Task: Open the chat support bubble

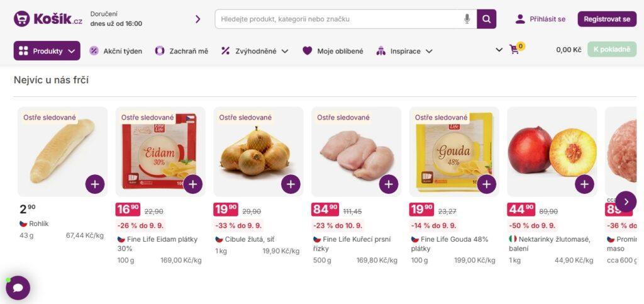Action: tap(18, 288)
